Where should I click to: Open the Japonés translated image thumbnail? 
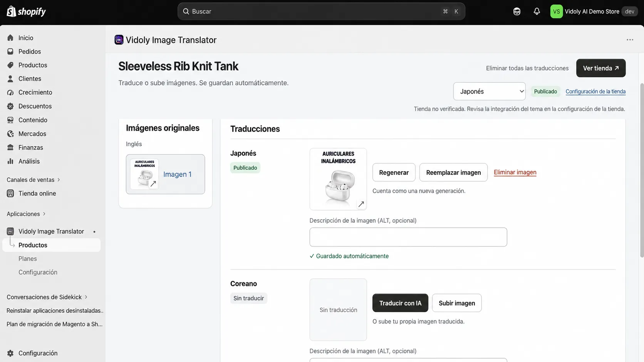(338, 179)
